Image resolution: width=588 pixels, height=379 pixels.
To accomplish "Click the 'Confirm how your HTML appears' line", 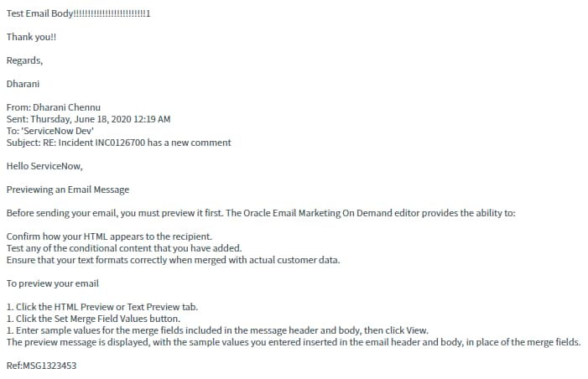I will click(109, 236).
